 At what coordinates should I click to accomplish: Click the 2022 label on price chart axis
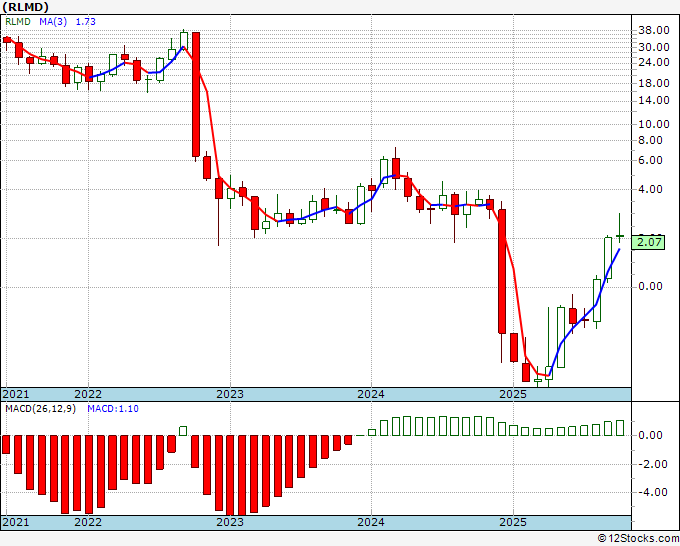tap(88, 394)
